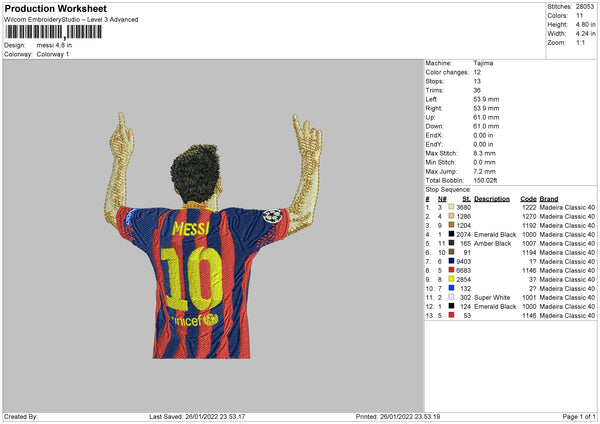This screenshot has height=424, width=600.
Task: Select the 61.0 mm value beside Down
Action: [x=486, y=126]
